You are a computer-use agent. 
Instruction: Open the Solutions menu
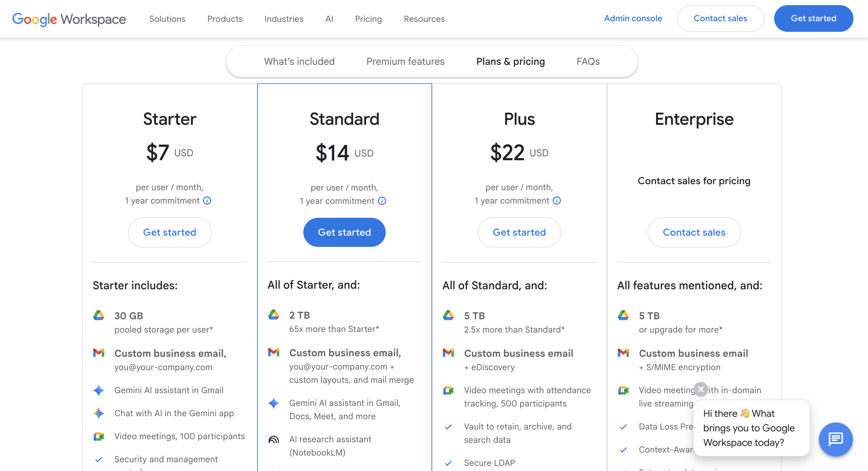tap(167, 19)
